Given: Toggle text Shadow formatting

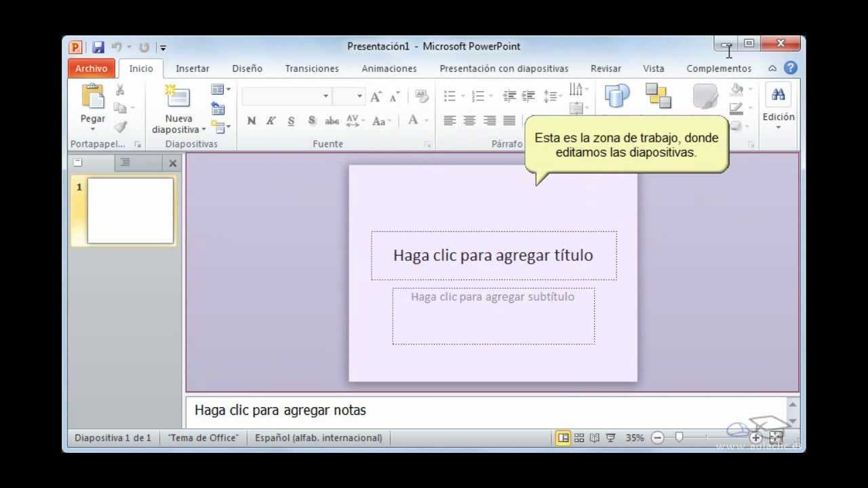Looking at the screenshot, I should tap(311, 121).
